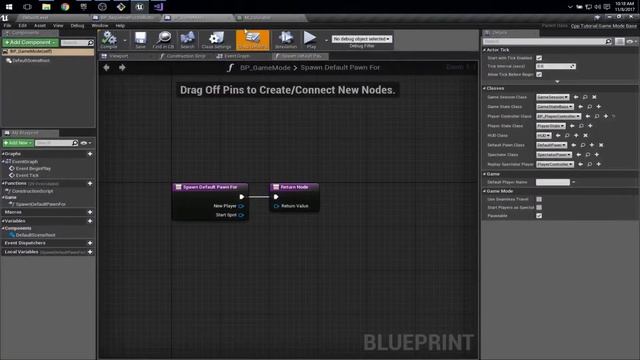
Task: Click Return Node execution input pin
Action: pos(276,197)
